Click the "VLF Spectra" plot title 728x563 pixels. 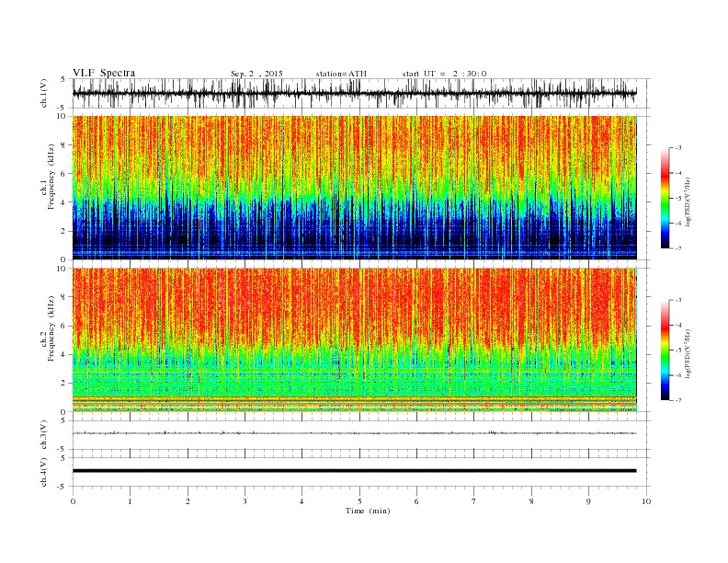tap(104, 73)
